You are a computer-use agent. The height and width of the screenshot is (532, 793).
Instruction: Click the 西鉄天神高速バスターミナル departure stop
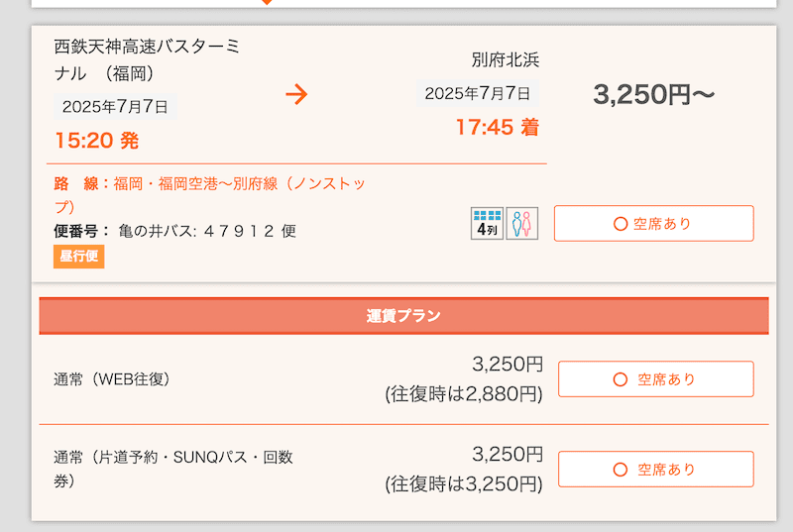[x=147, y=59]
